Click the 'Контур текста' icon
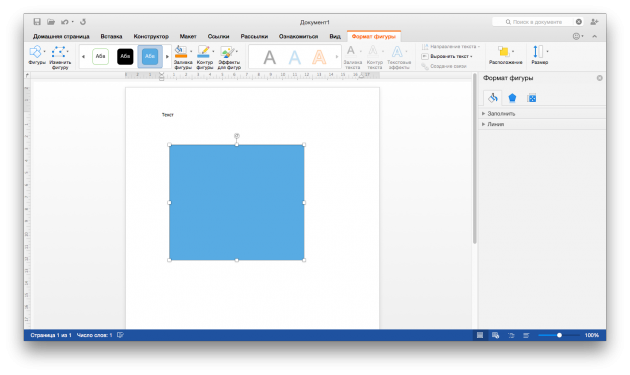630x375 pixels. [x=373, y=51]
